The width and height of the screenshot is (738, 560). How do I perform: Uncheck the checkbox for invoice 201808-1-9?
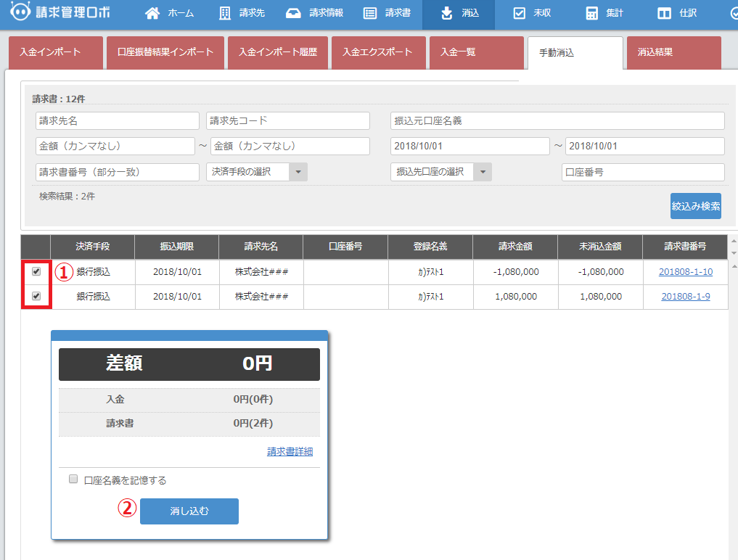(36, 296)
